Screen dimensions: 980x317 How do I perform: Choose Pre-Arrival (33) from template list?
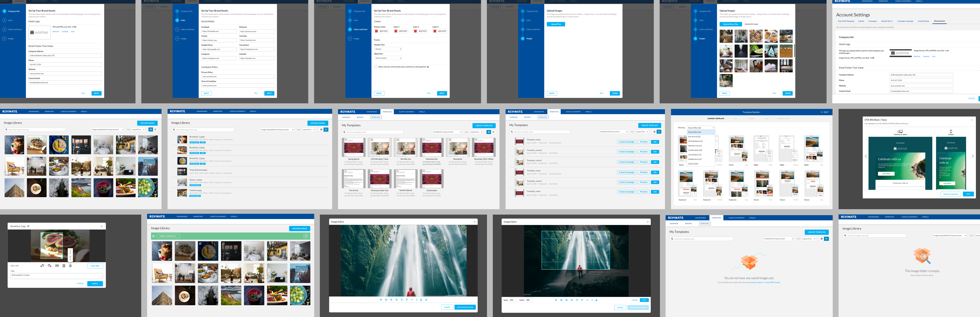click(694, 137)
